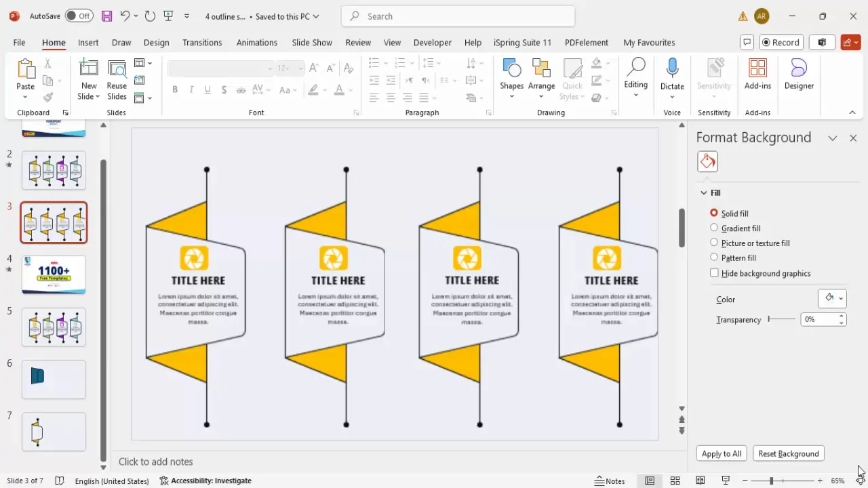Adjust the Transparency slider
Viewport: 868px width, 488px height.
781,319
